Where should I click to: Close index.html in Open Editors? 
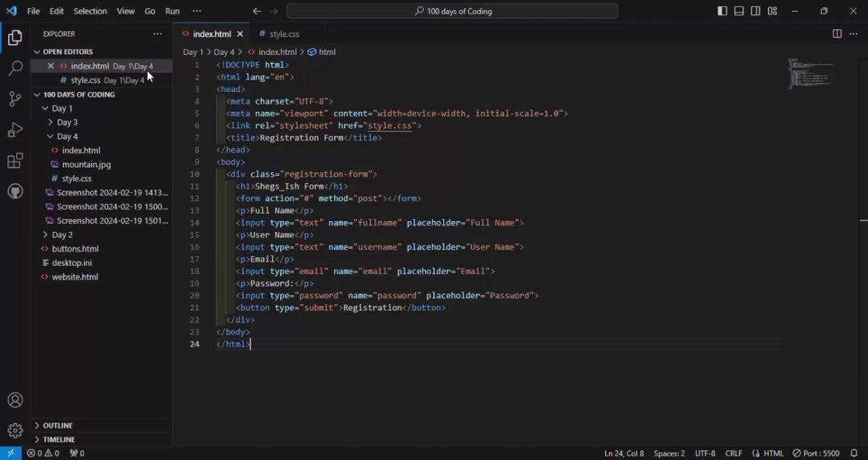pyautogui.click(x=51, y=66)
